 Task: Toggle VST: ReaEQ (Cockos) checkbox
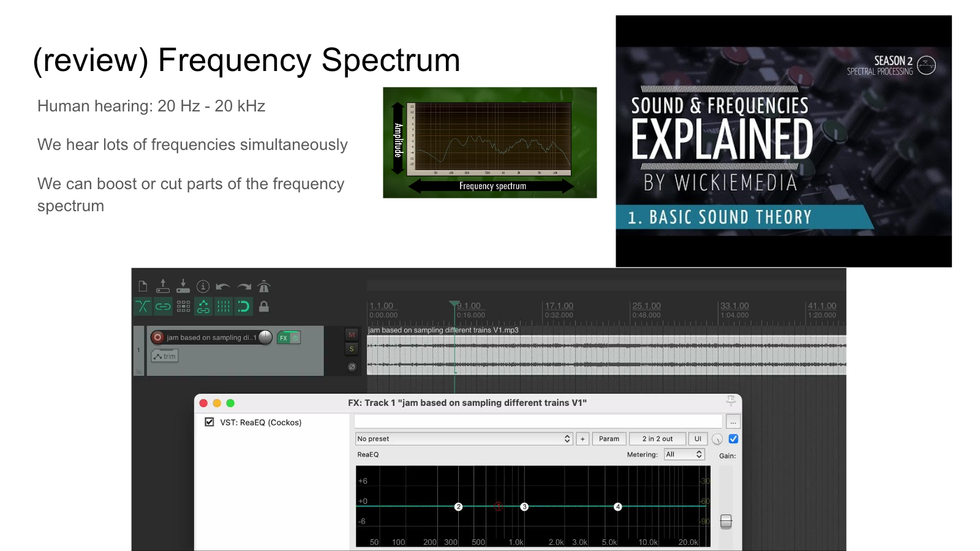click(x=209, y=422)
